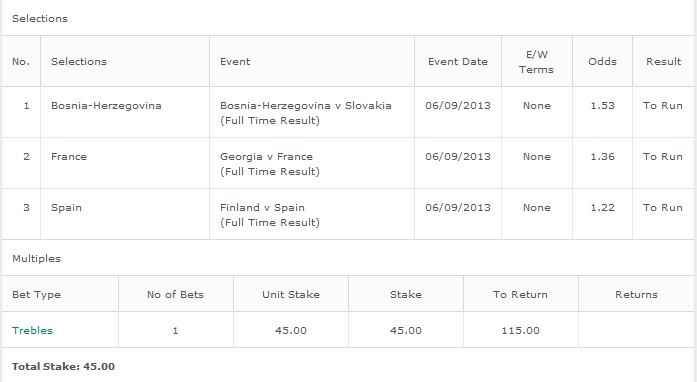Click the To Run result for Spain

663,208
